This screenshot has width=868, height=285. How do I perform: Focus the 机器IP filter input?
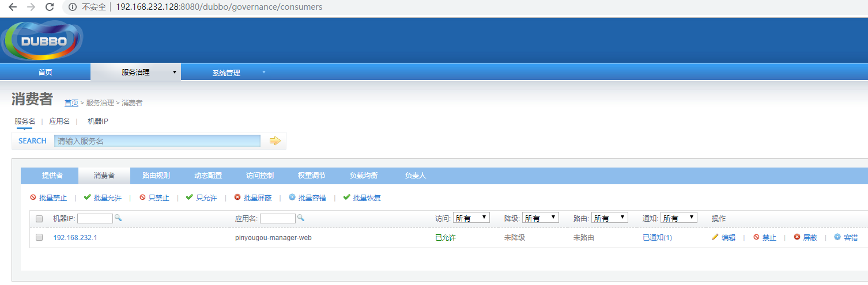pos(95,218)
